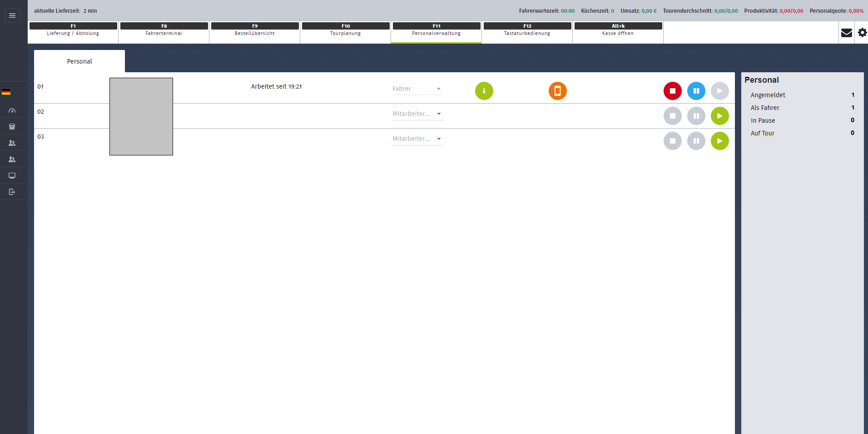This screenshot has width=868, height=434.
Task: Click the grey pause button in row 03
Action: pyautogui.click(x=696, y=141)
